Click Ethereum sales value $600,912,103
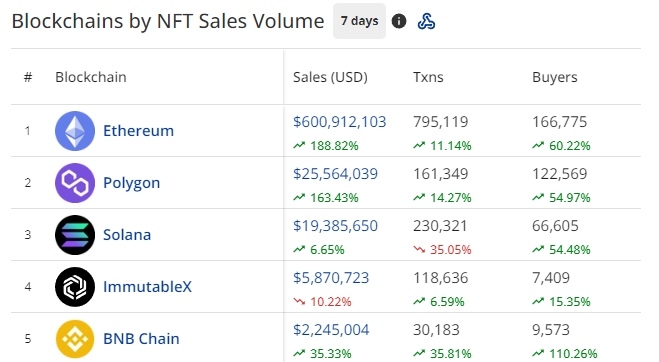The height and width of the screenshot is (362, 659). click(340, 122)
